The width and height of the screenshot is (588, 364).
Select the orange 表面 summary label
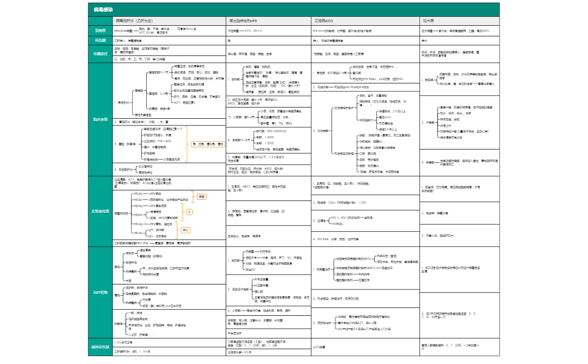(x=202, y=197)
